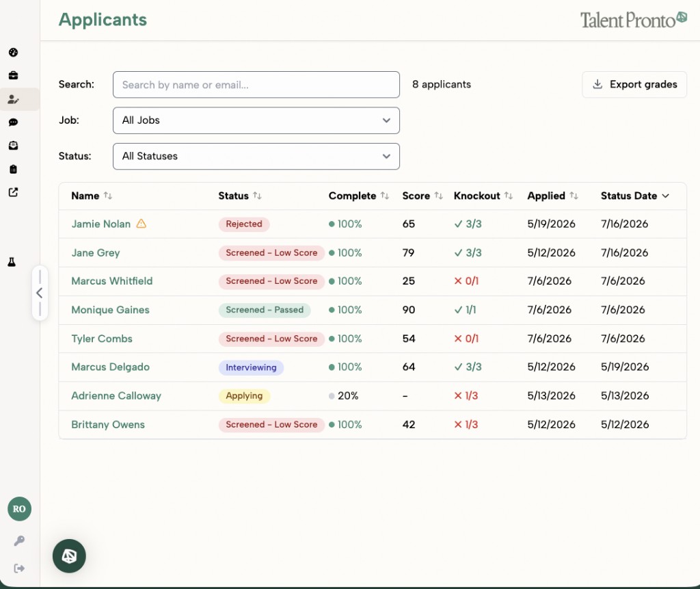Image resolution: width=700 pixels, height=589 pixels.
Task: Click Screened - Low Score badge for Jane Grey
Action: point(271,253)
